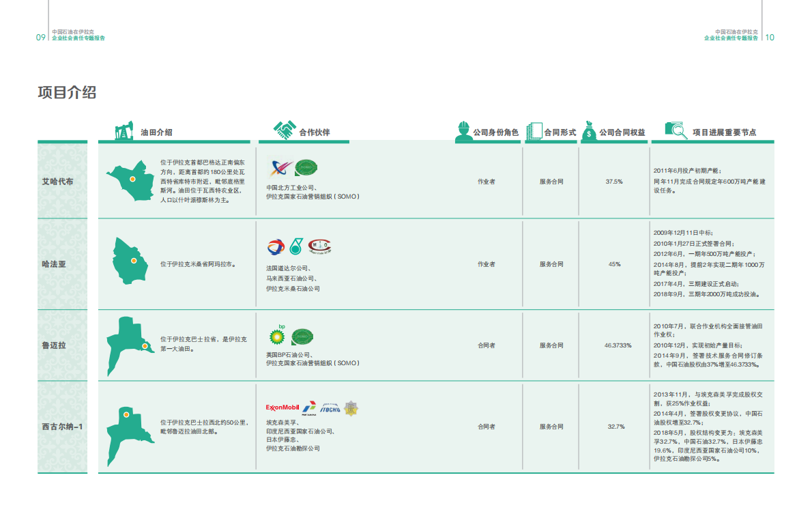The height and width of the screenshot is (529, 812).
Task: Click the money bag icon beside 公司合同权益
Action: coord(588,131)
